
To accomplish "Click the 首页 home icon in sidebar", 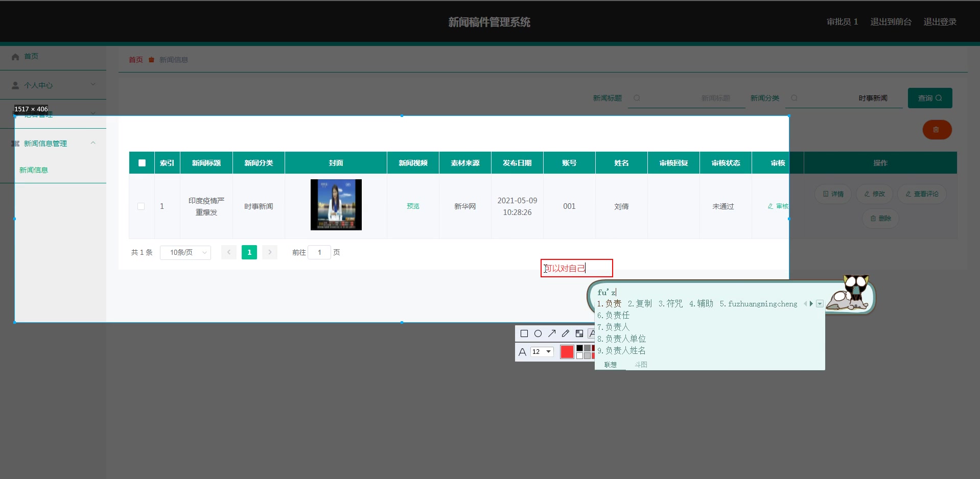I will [x=15, y=57].
